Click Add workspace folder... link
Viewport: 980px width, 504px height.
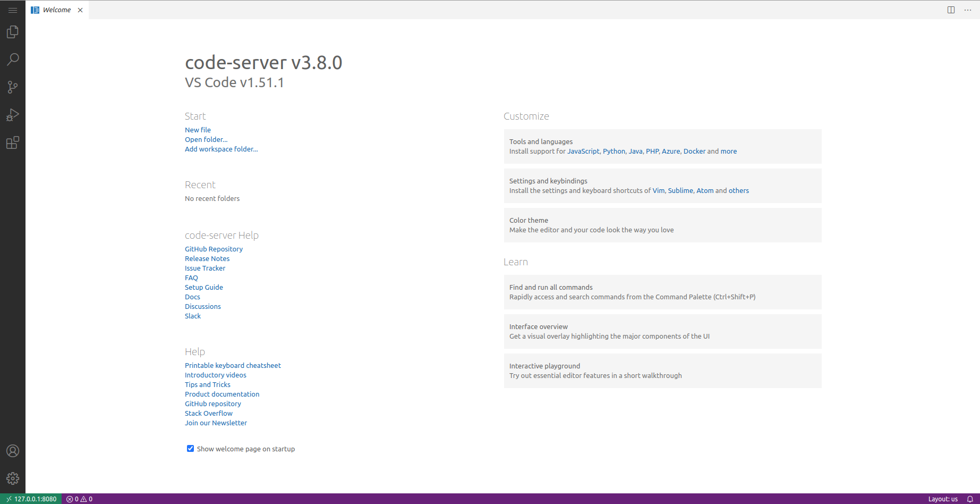point(221,149)
